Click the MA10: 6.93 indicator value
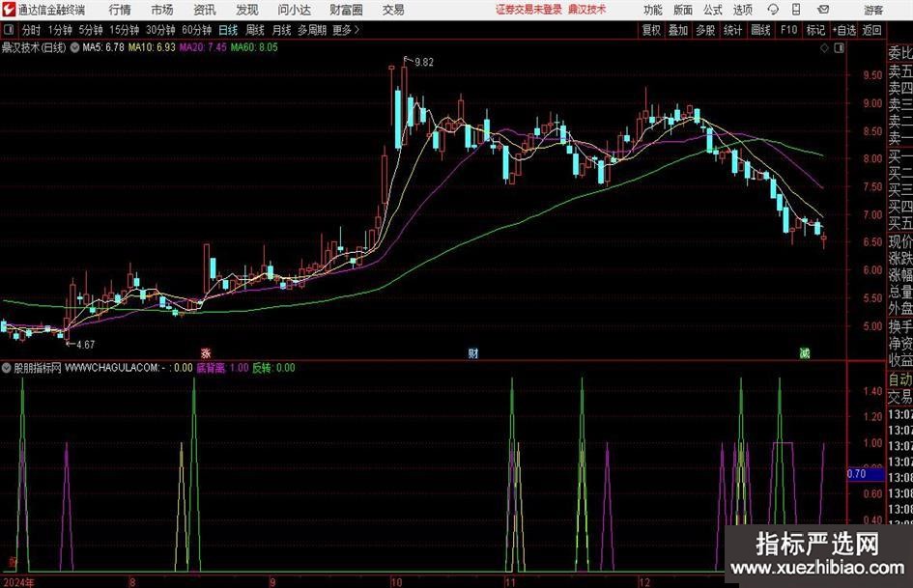 pos(152,47)
